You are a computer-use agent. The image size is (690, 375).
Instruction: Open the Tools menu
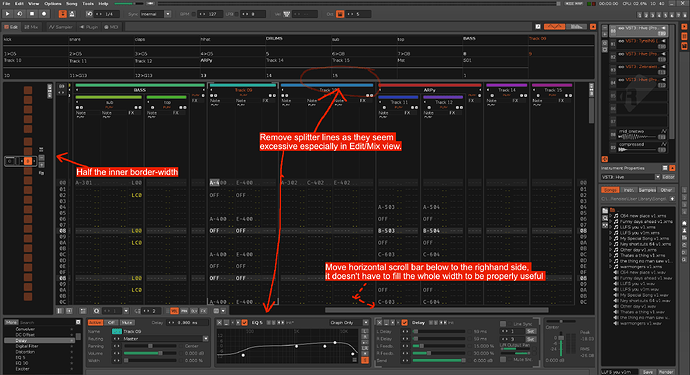coord(88,4)
